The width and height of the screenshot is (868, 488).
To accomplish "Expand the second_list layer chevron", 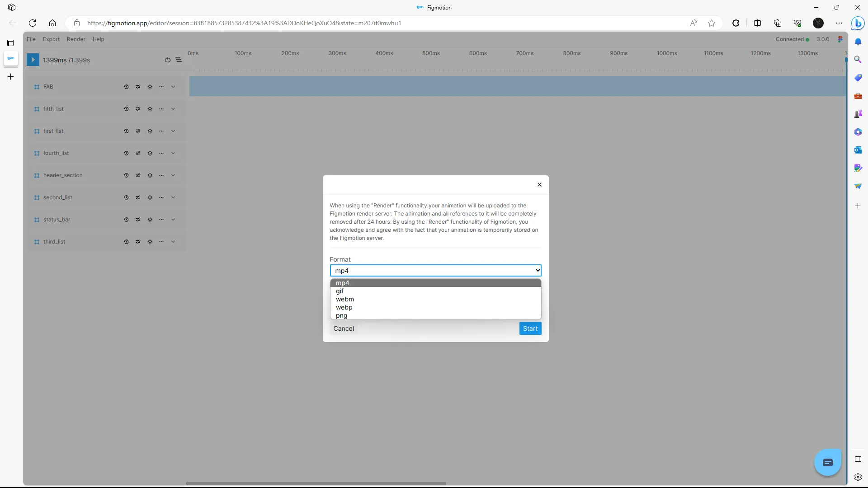I will (173, 197).
